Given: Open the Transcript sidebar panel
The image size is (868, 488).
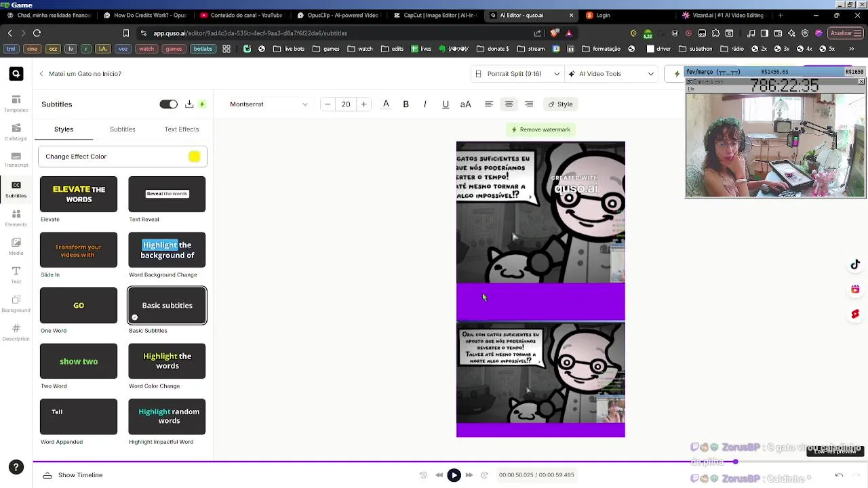Looking at the screenshot, I should [x=16, y=159].
